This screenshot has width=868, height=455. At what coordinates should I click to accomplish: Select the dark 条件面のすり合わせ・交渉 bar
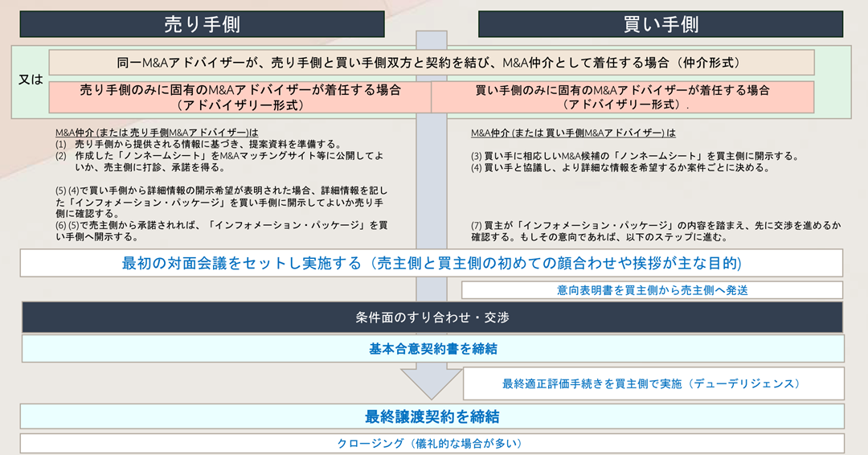(432, 318)
